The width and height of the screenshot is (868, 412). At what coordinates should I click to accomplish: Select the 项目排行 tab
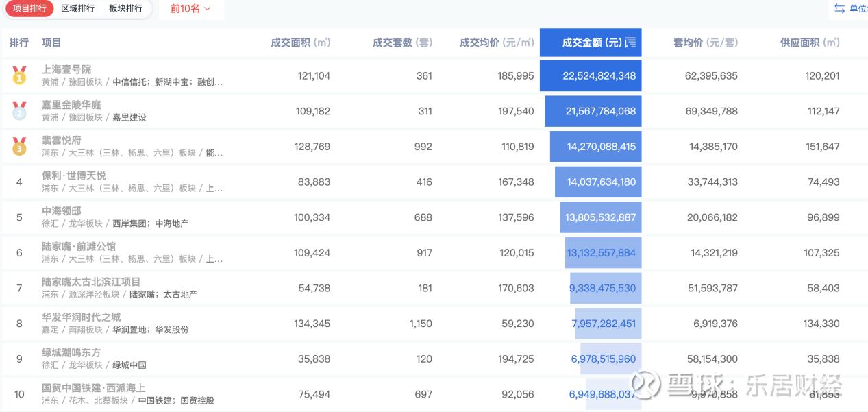point(30,9)
